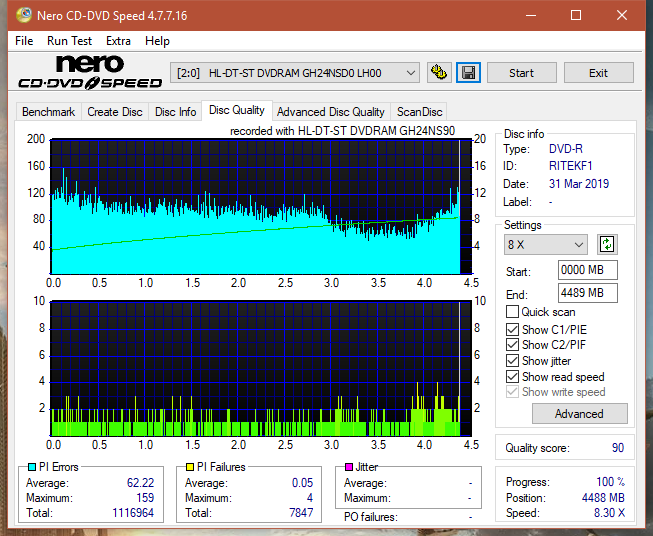Close the Nero CD-DVD Speed window
653x536 pixels.
(x=622, y=15)
